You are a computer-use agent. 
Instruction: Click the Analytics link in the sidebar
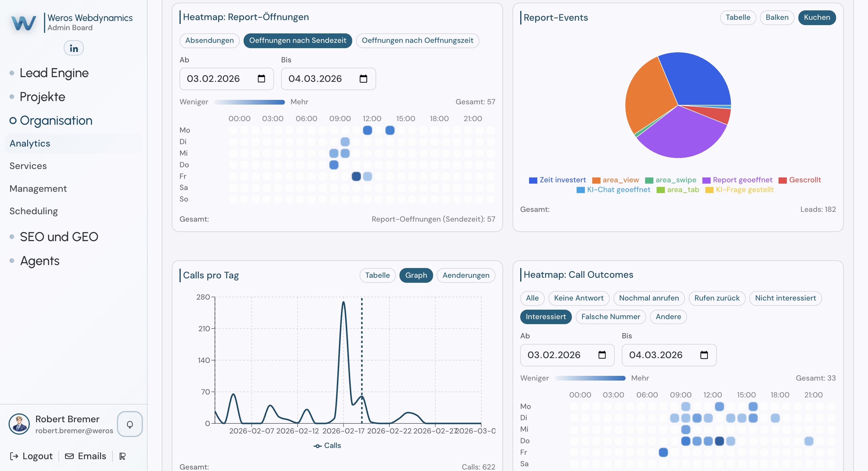point(30,143)
